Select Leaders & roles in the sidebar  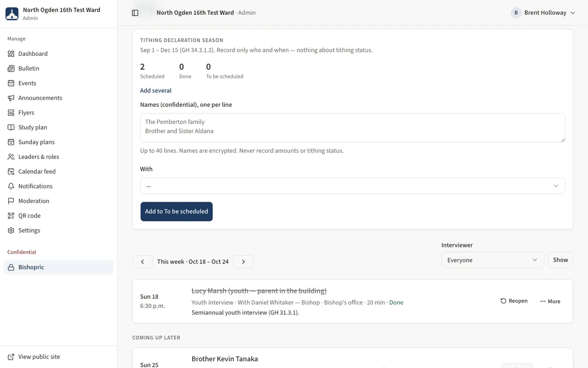tap(59, 157)
